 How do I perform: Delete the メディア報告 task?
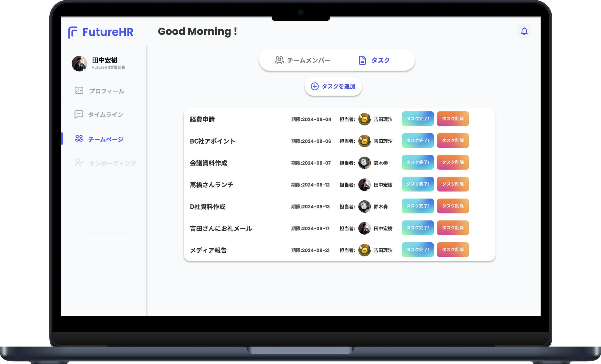pos(452,250)
